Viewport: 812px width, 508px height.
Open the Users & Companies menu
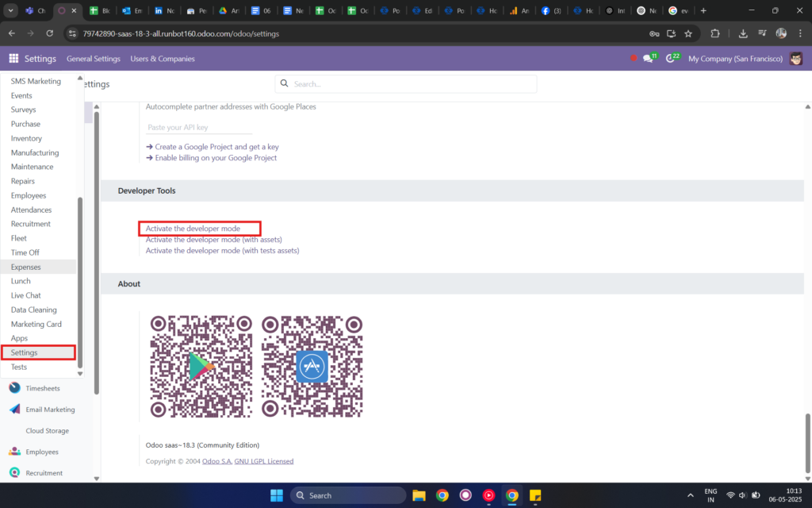tap(163, 59)
